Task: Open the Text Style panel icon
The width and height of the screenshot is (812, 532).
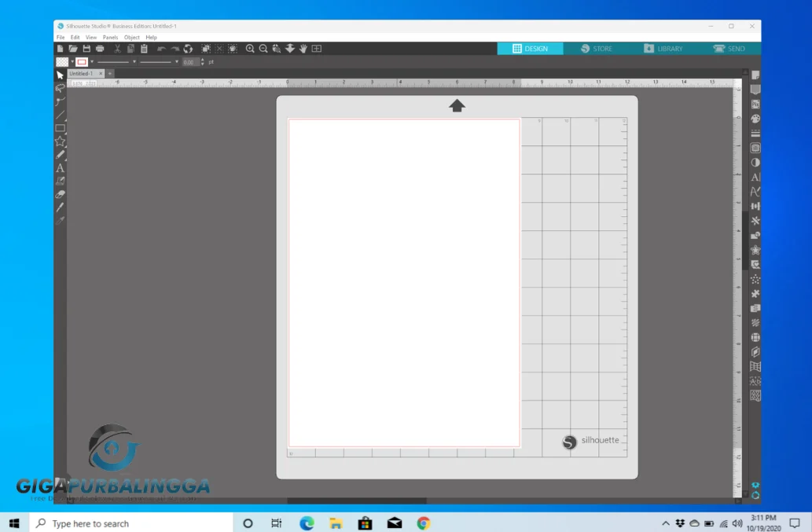Action: (x=755, y=177)
